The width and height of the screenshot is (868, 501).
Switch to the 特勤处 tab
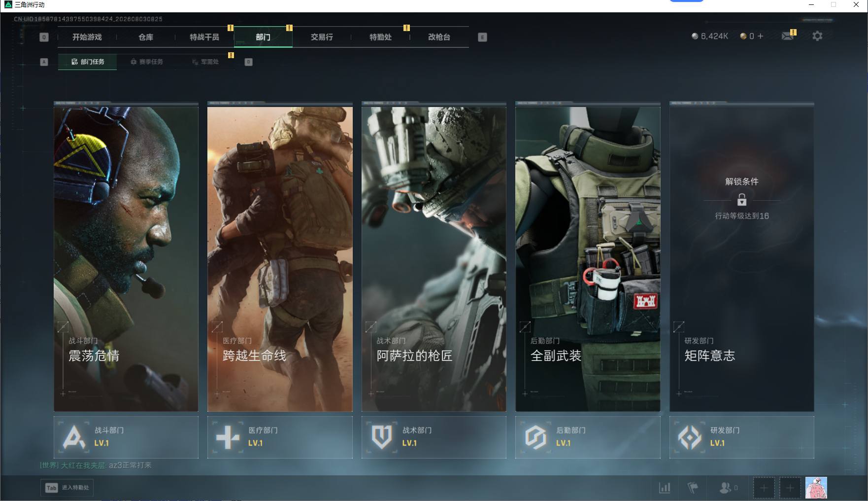380,37
